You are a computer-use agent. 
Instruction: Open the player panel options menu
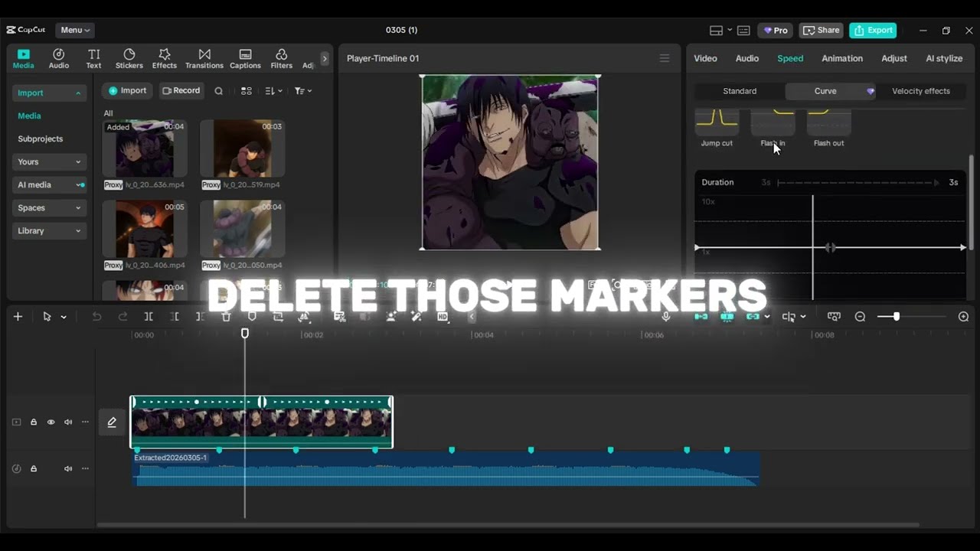pyautogui.click(x=665, y=58)
